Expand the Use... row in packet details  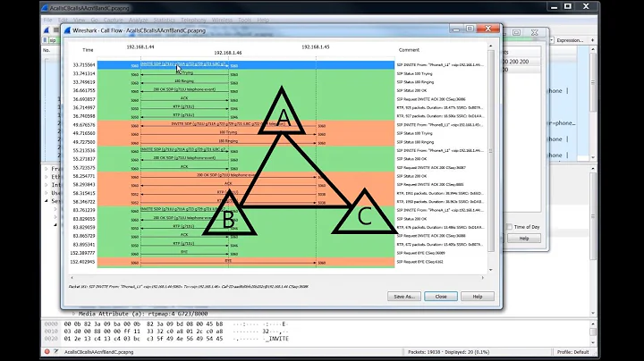click(47, 193)
